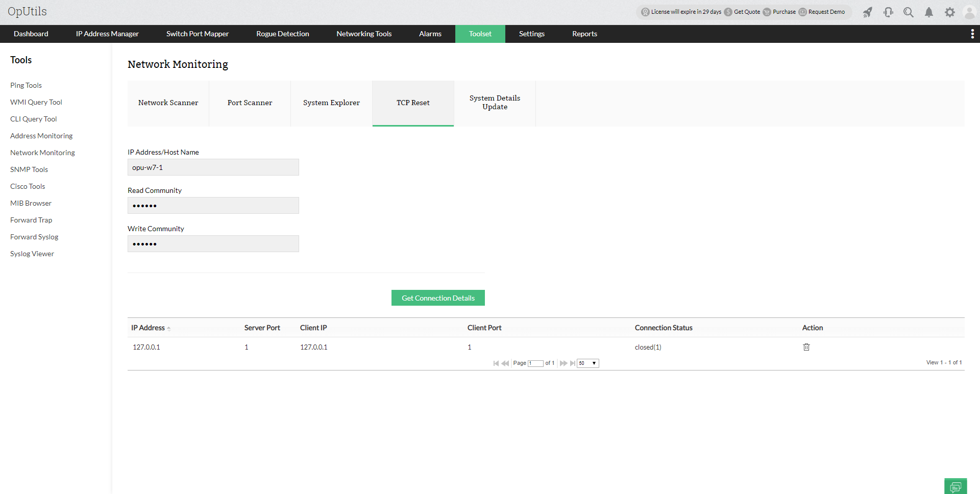Switch to System Details Update tab
The width and height of the screenshot is (980, 494).
click(x=495, y=103)
